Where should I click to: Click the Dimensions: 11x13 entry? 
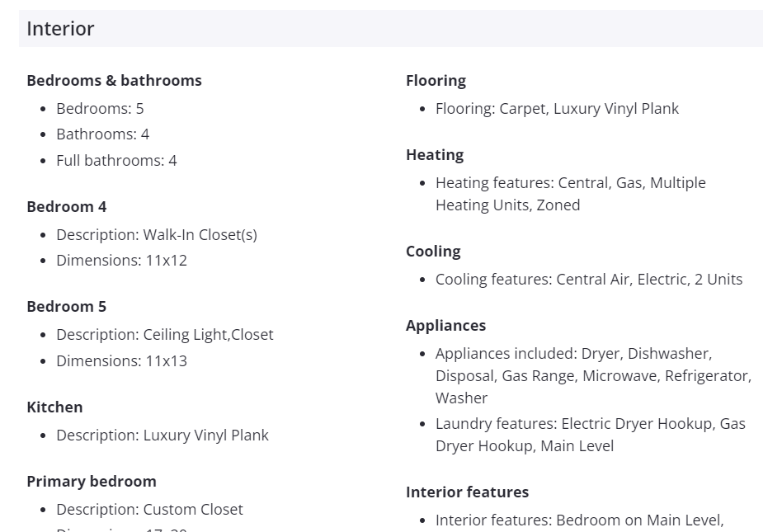tap(121, 360)
